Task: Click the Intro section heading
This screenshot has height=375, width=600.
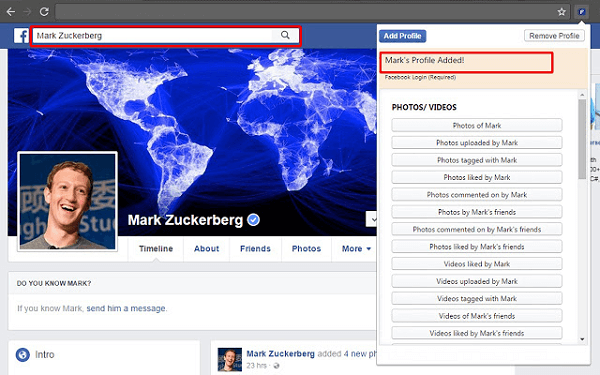Action: click(45, 355)
